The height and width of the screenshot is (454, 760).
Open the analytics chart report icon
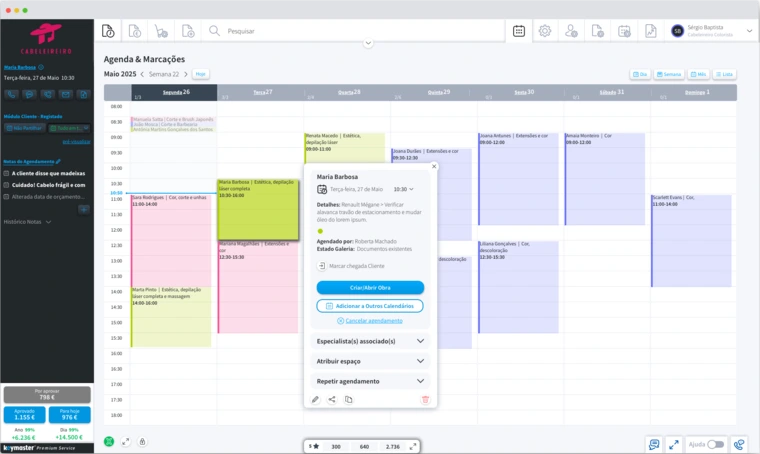[650, 31]
